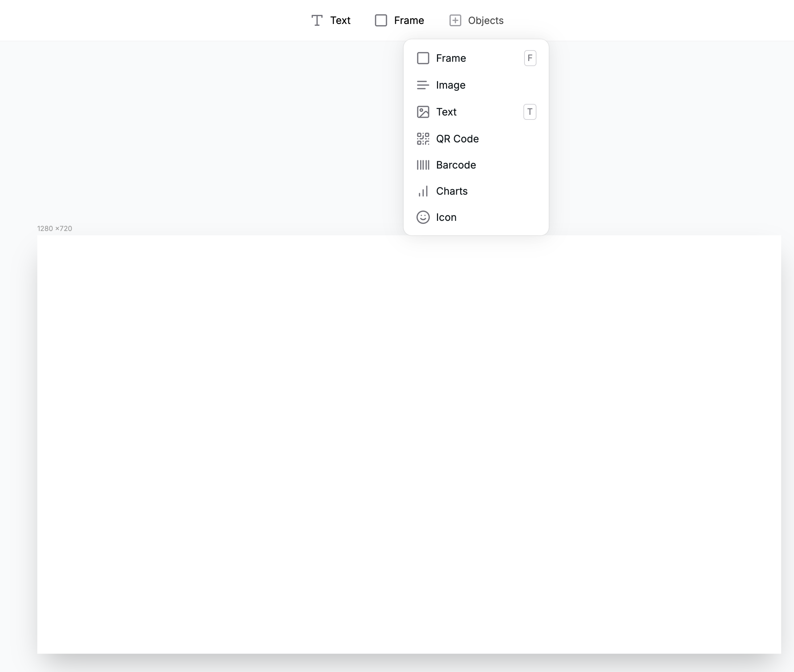Click the T shortcut badge beside Text
The height and width of the screenshot is (672, 794).
point(530,112)
